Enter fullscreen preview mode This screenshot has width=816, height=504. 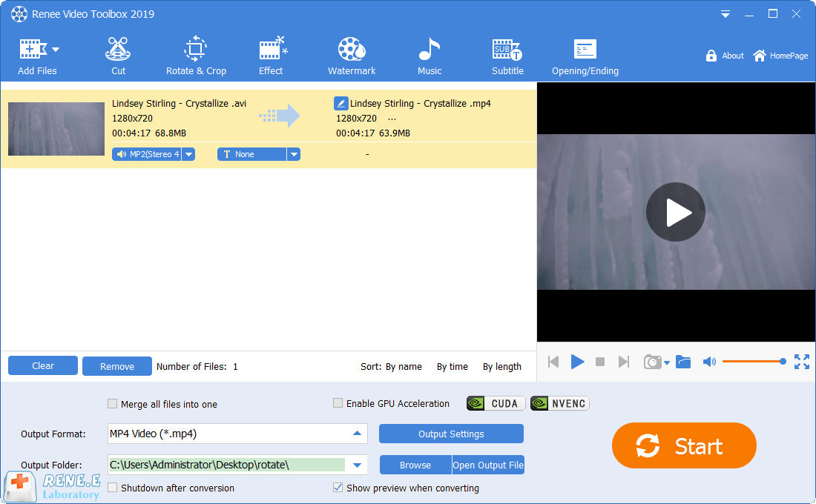coord(802,362)
